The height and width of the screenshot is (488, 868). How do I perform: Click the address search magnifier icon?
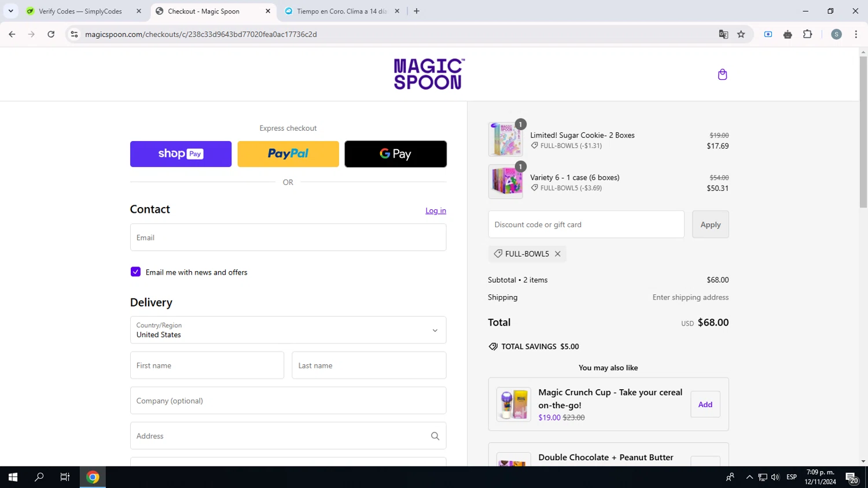(x=435, y=436)
